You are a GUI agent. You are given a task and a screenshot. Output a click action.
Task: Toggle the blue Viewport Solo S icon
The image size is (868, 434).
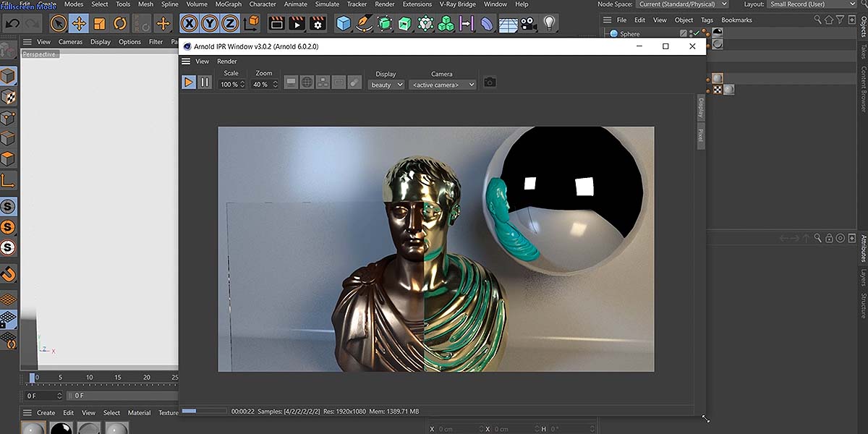[x=8, y=206]
